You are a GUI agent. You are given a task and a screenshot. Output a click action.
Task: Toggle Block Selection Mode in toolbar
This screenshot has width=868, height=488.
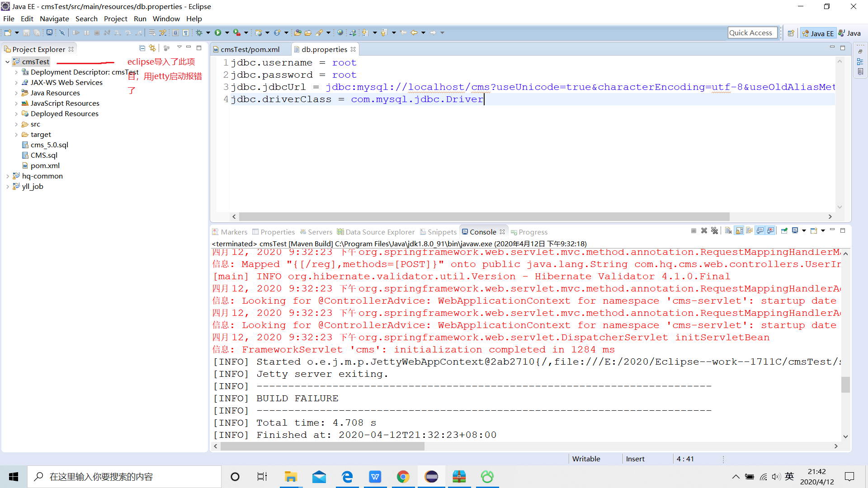point(175,33)
